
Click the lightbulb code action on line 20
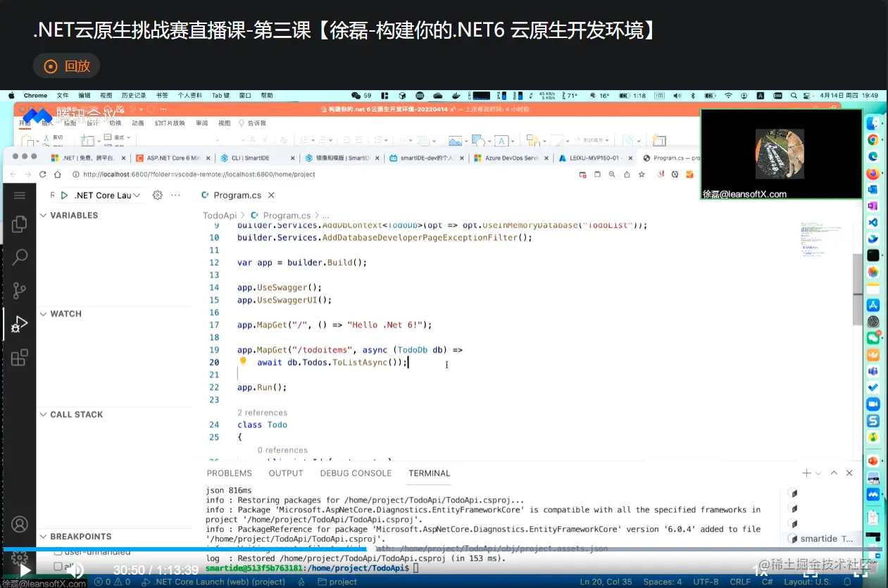coord(243,361)
